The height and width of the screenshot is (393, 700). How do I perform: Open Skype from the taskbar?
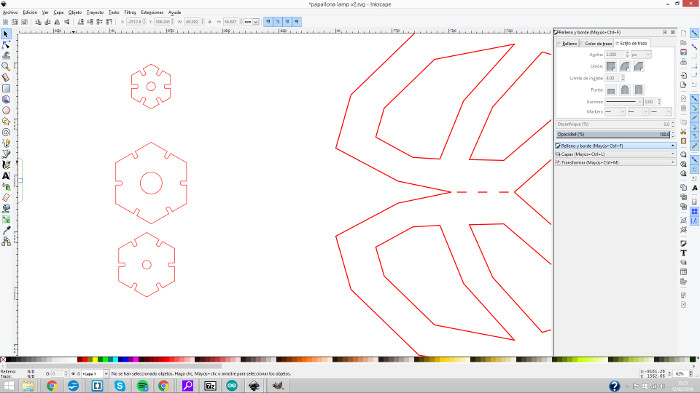(120, 385)
